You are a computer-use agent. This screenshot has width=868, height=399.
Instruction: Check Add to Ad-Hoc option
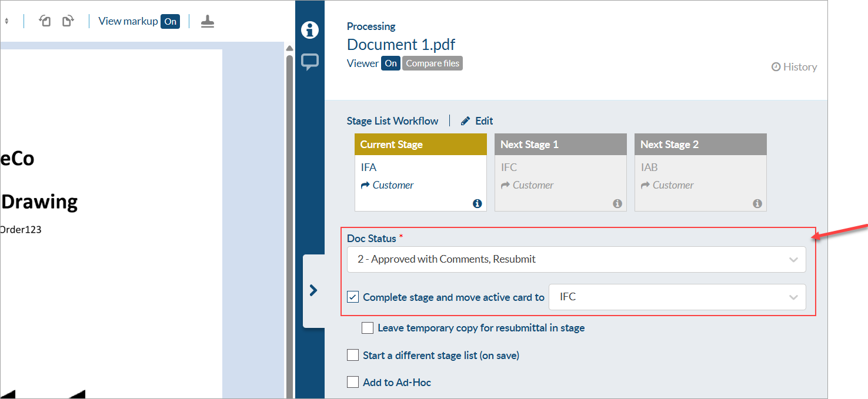pyautogui.click(x=353, y=382)
